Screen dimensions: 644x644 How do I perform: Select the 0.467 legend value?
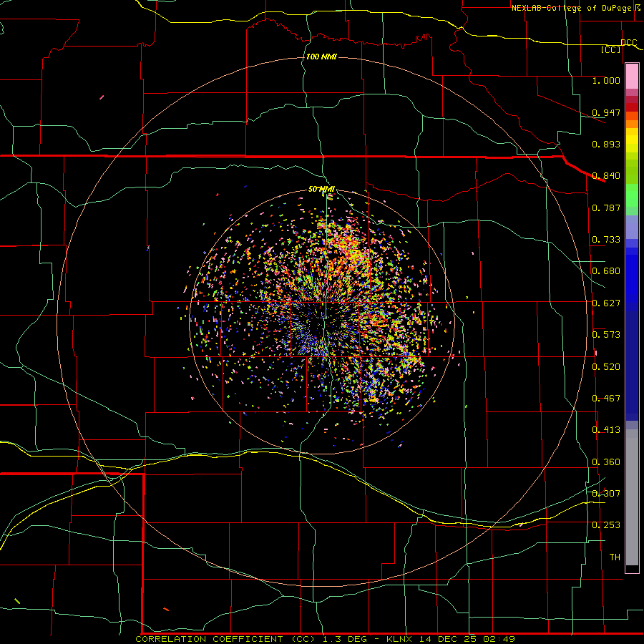(606, 399)
